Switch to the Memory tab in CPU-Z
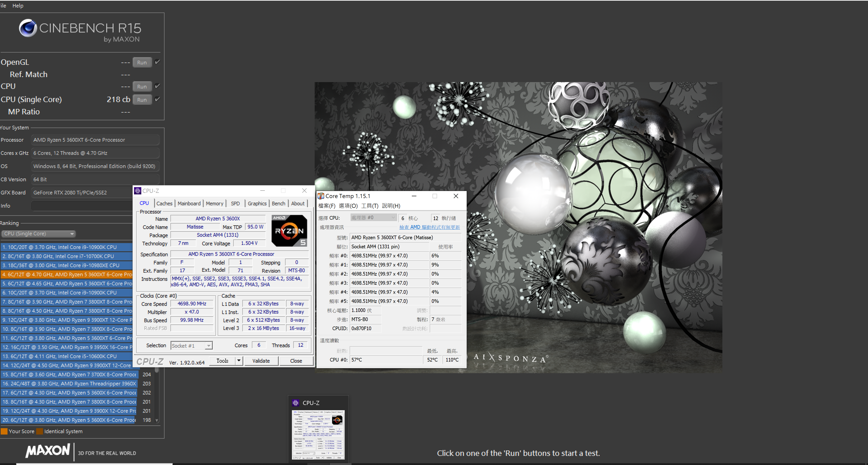Image resolution: width=868 pixels, height=465 pixels. (214, 203)
